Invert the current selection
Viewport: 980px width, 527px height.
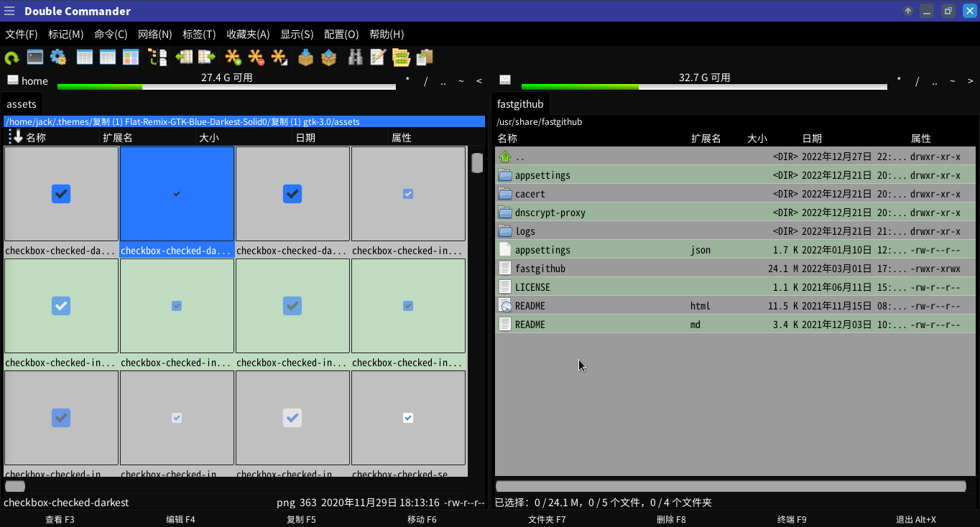click(279, 57)
